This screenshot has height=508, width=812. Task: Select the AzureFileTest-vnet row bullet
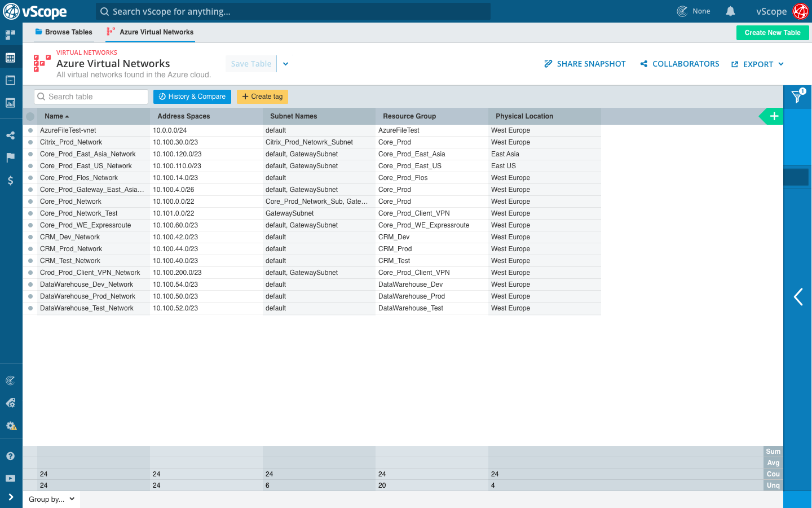coord(30,130)
